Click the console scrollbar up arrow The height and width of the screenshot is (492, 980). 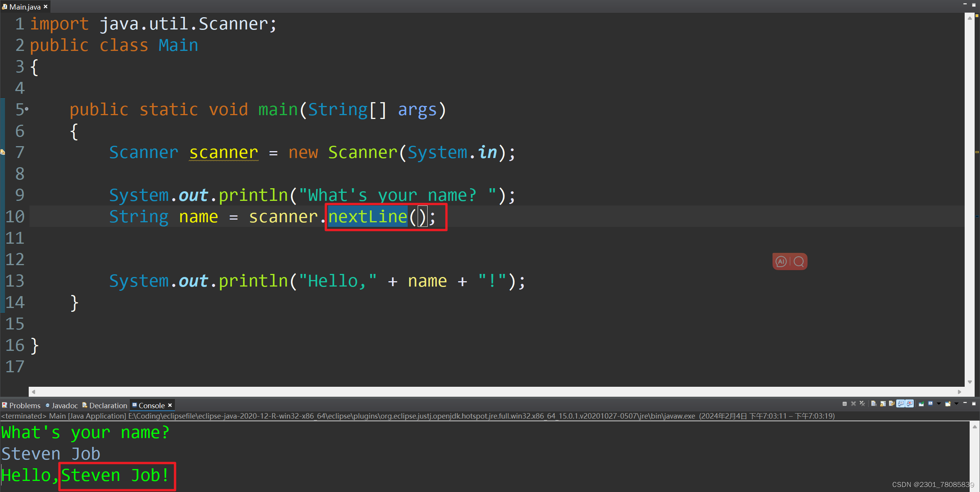pos(975,427)
